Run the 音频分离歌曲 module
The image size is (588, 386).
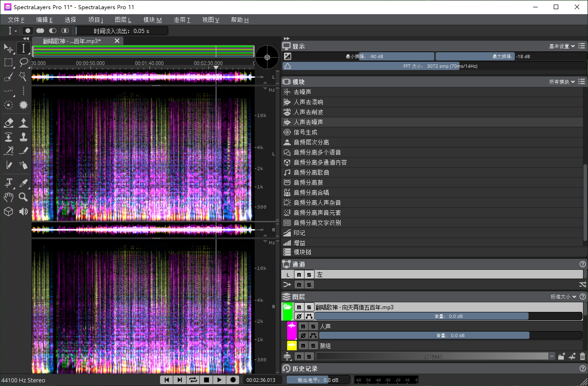pyautogui.click(x=311, y=172)
